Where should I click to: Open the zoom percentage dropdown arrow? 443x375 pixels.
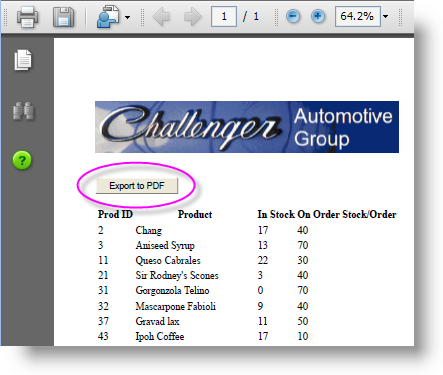click(x=385, y=16)
